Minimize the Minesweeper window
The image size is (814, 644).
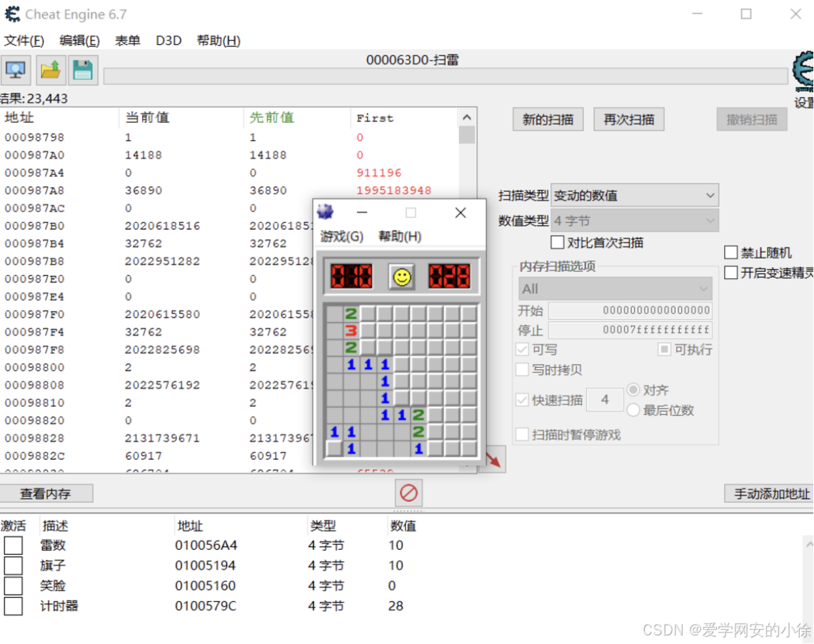click(362, 212)
